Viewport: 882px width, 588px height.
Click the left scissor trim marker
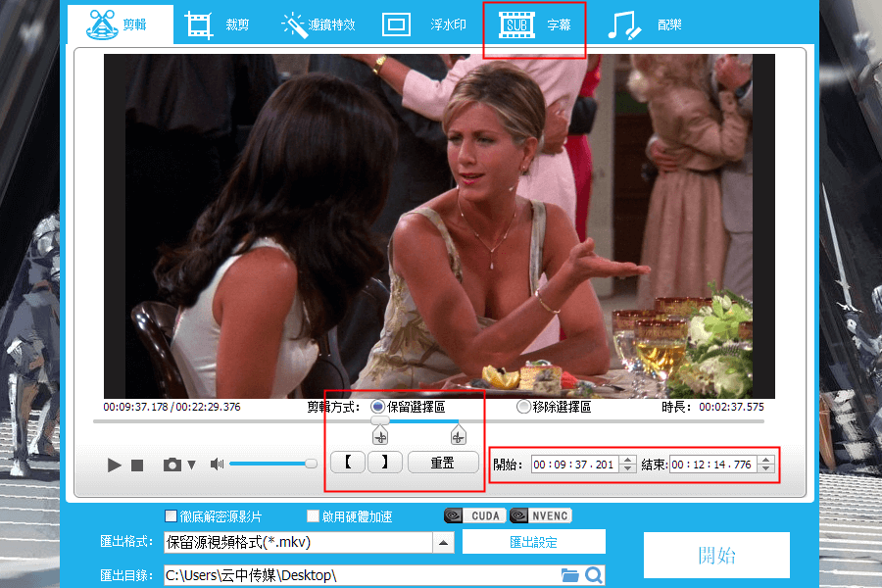click(x=380, y=435)
